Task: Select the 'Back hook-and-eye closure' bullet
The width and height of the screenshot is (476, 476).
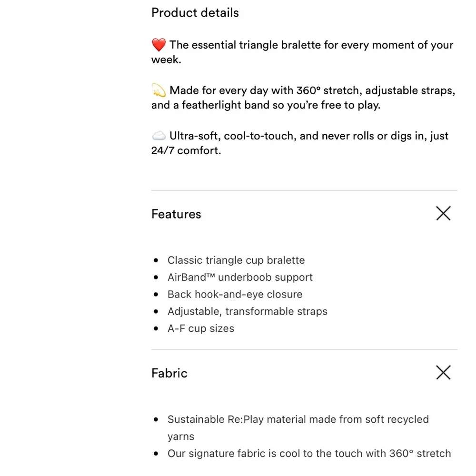Action: pos(235,295)
